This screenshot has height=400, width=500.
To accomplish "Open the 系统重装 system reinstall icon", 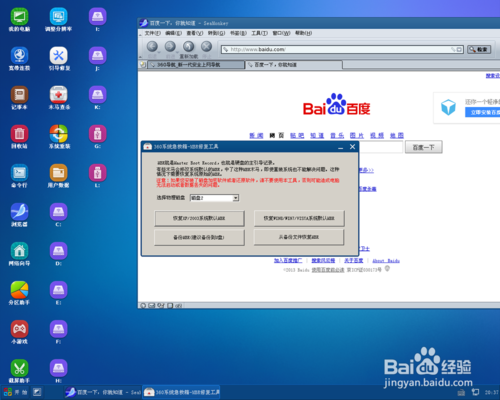I will point(59,137).
